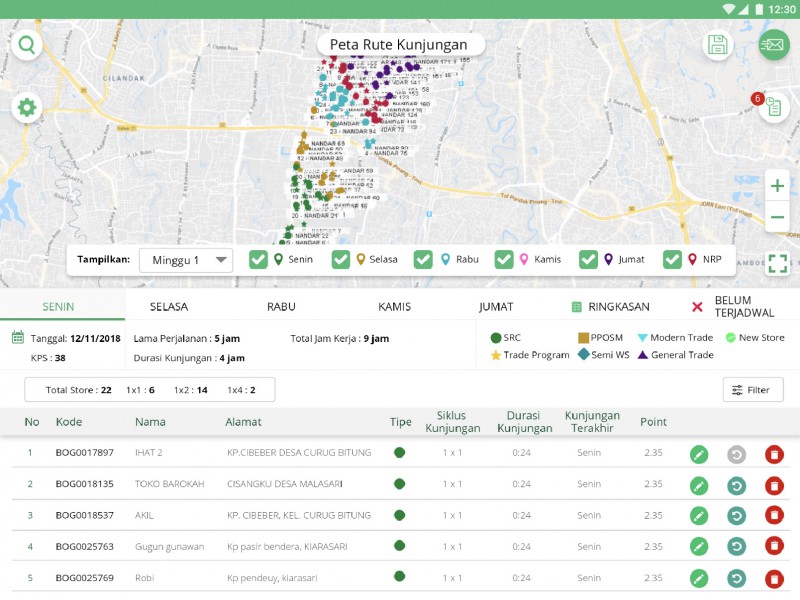Screen dimensions: 800x600
Task: Sort by Durasi Kunjungan header
Action: click(x=524, y=422)
